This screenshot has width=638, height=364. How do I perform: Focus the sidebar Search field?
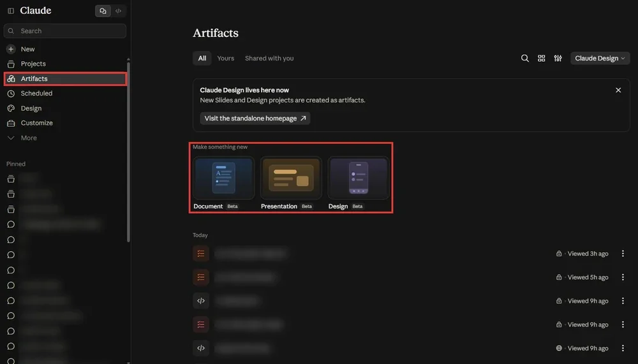point(65,31)
